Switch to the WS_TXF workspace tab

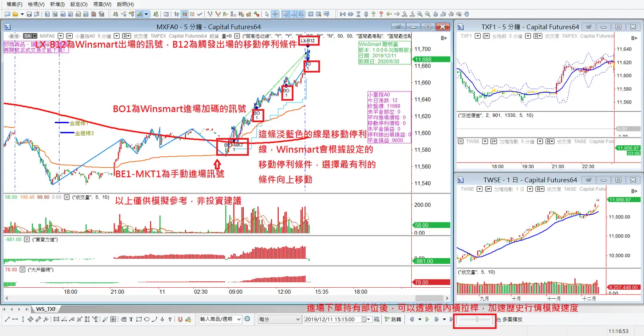click(x=46, y=309)
